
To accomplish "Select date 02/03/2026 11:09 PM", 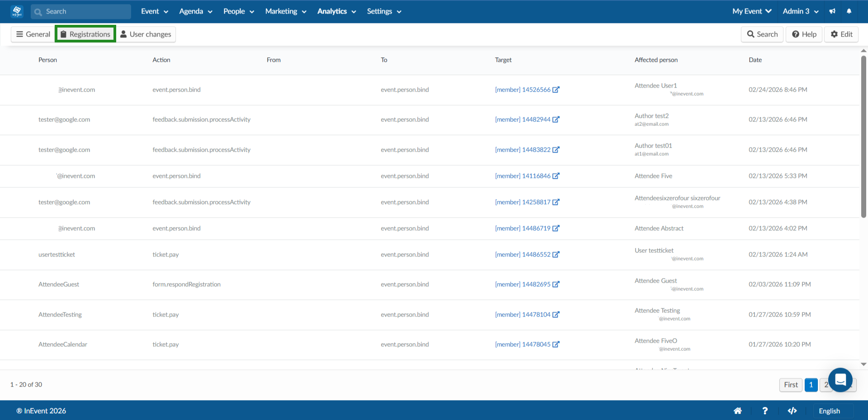I will click(x=780, y=284).
